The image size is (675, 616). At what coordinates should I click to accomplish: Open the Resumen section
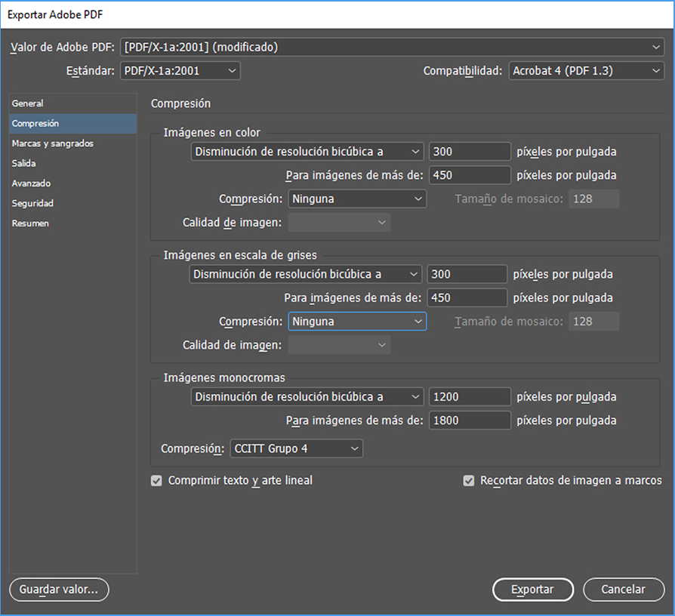(x=72, y=223)
